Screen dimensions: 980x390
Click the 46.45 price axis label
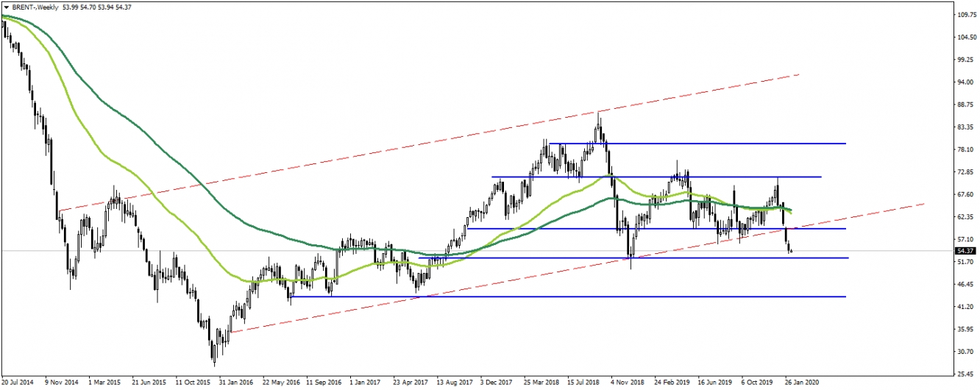(966, 284)
